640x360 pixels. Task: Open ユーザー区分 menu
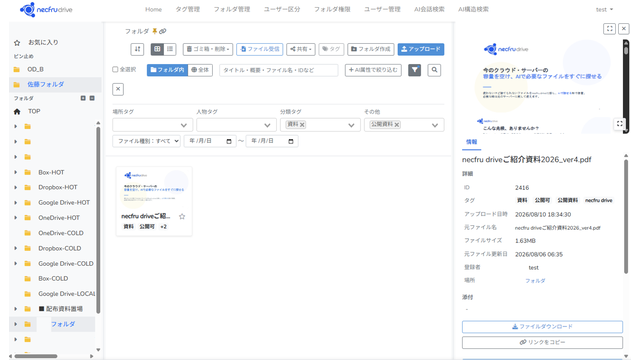coord(282,9)
